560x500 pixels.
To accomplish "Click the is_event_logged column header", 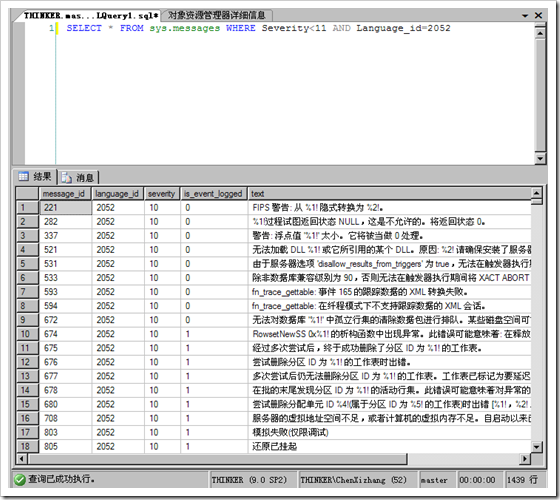I will pos(214,194).
